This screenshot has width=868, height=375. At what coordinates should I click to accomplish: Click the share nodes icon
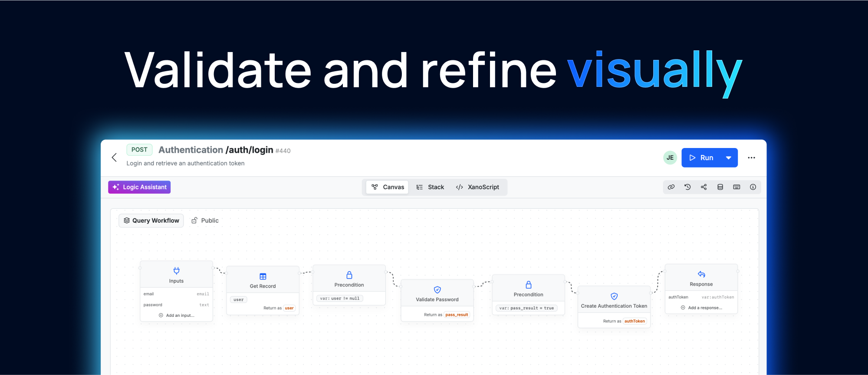coord(704,187)
